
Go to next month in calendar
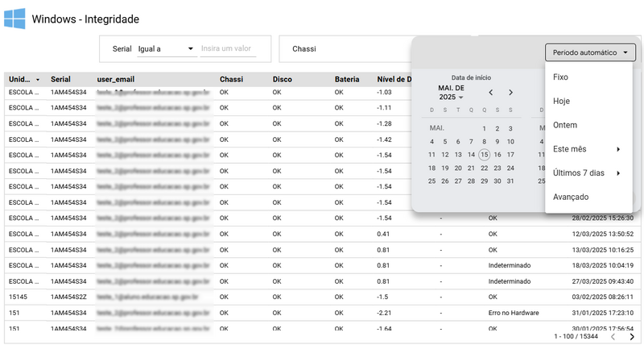(510, 93)
